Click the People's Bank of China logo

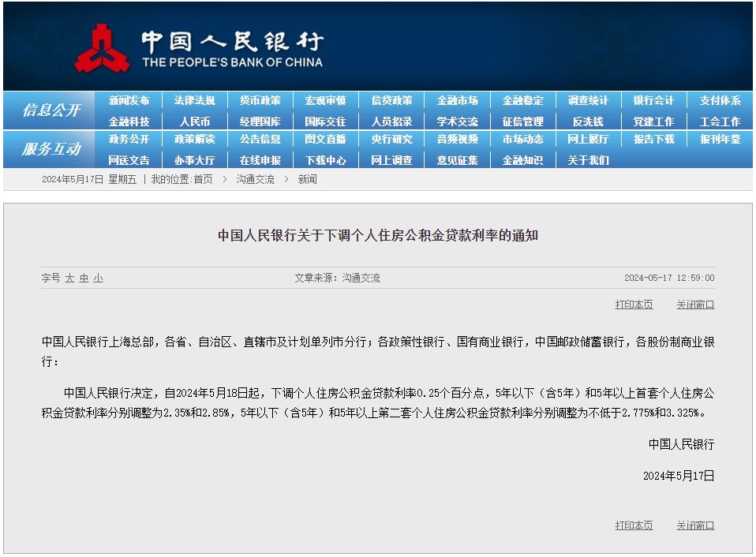[x=103, y=48]
